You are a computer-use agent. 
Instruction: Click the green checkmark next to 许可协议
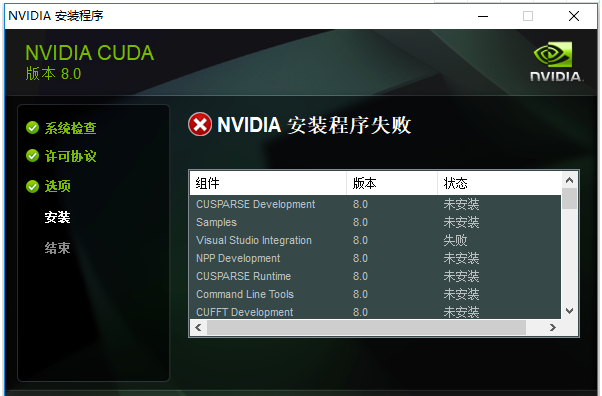33,156
